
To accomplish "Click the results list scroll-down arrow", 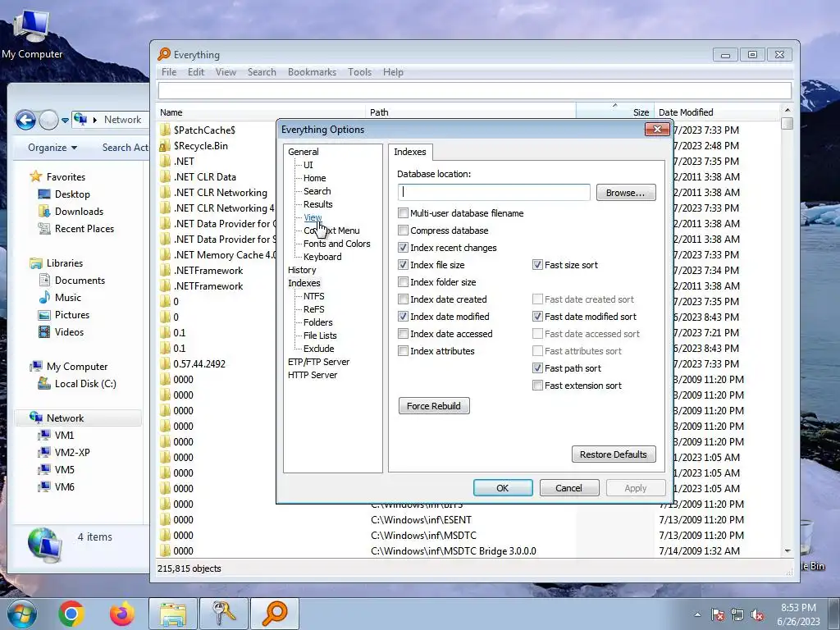I will 787,550.
